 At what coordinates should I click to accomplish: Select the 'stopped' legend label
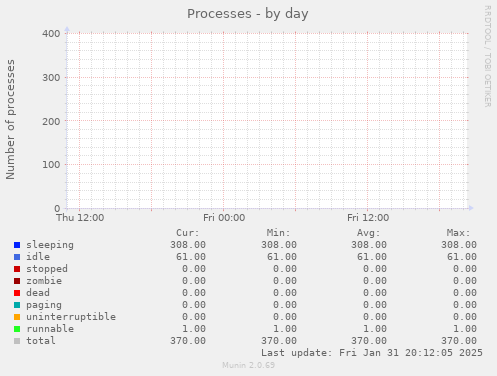pos(47,269)
